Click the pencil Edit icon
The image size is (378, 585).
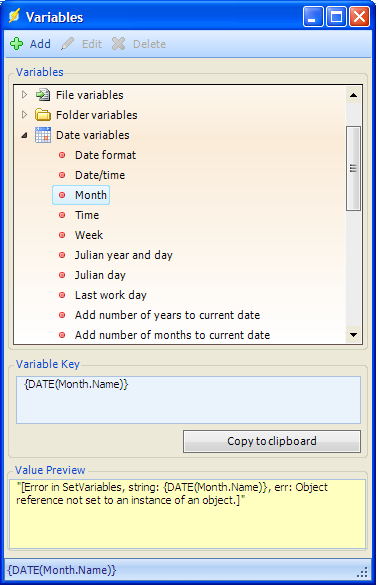click(68, 44)
